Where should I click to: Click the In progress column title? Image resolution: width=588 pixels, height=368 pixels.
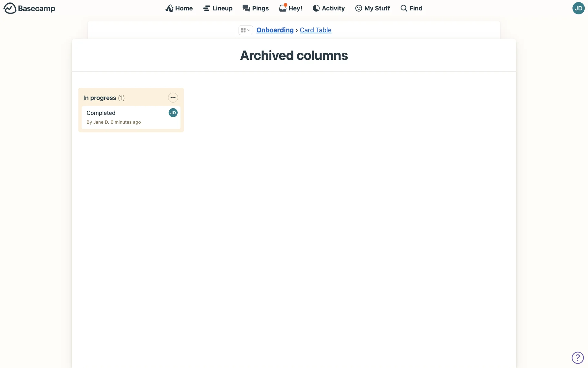tap(100, 98)
